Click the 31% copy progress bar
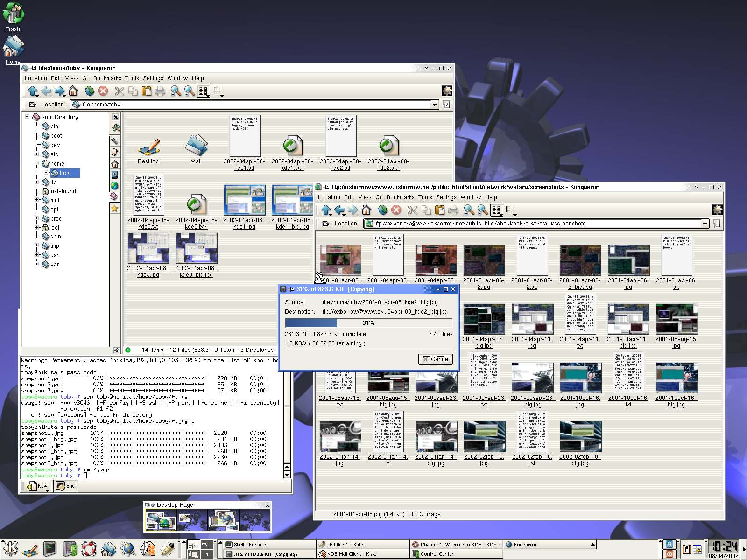 click(368, 323)
